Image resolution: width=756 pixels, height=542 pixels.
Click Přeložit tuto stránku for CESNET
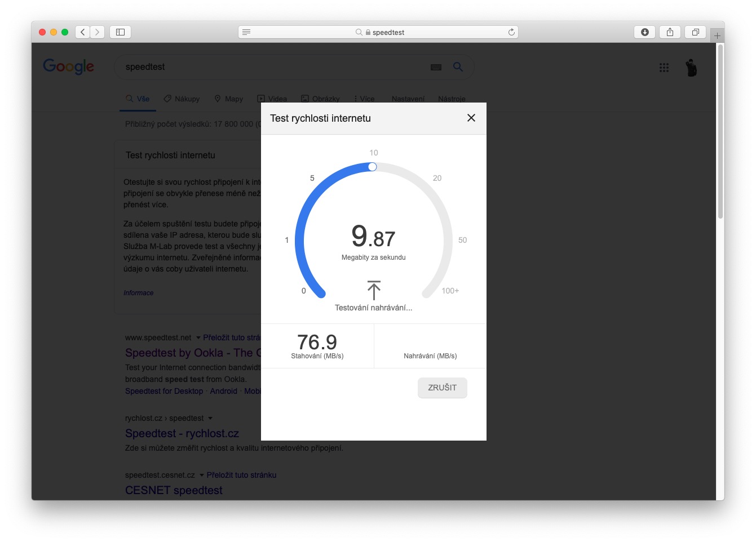point(241,475)
